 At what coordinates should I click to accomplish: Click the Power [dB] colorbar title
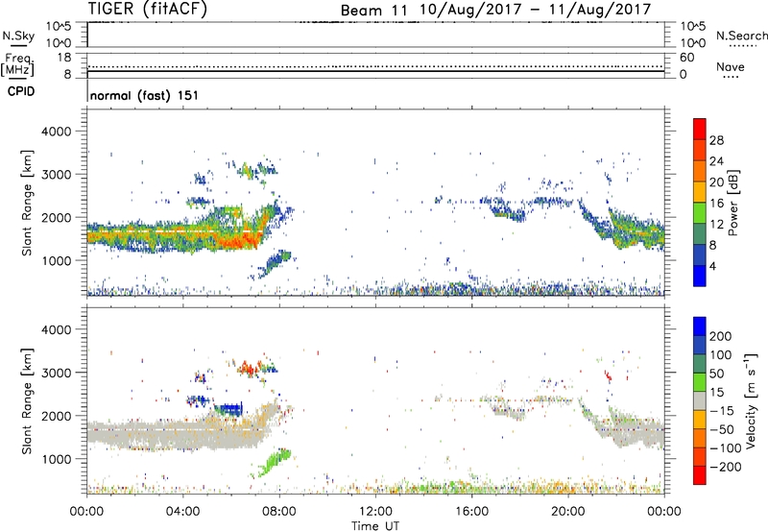click(x=732, y=204)
